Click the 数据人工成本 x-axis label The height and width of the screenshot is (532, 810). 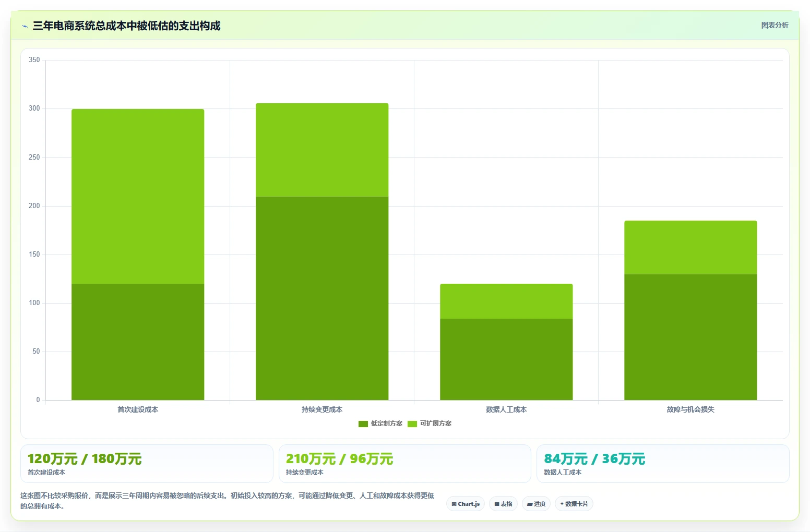pos(506,409)
